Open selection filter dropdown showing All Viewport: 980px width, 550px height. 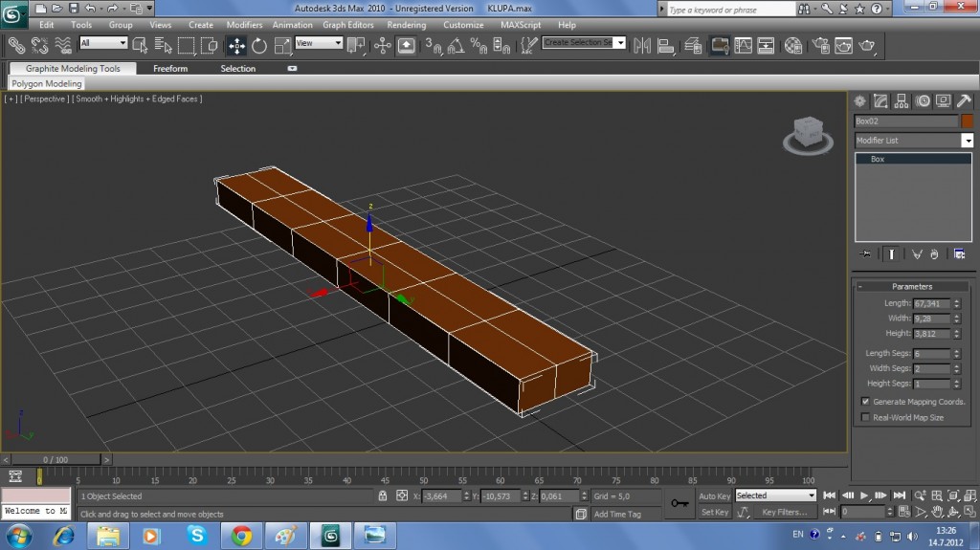[103, 42]
